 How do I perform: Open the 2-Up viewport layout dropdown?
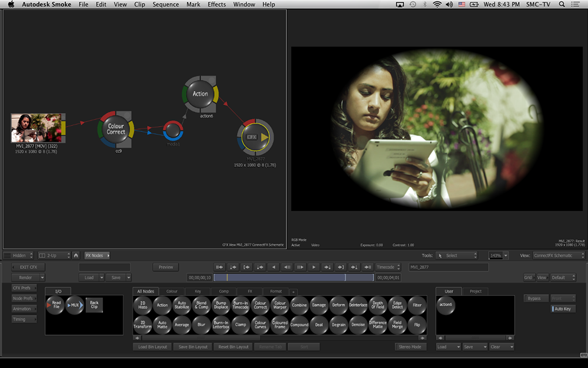coord(54,256)
